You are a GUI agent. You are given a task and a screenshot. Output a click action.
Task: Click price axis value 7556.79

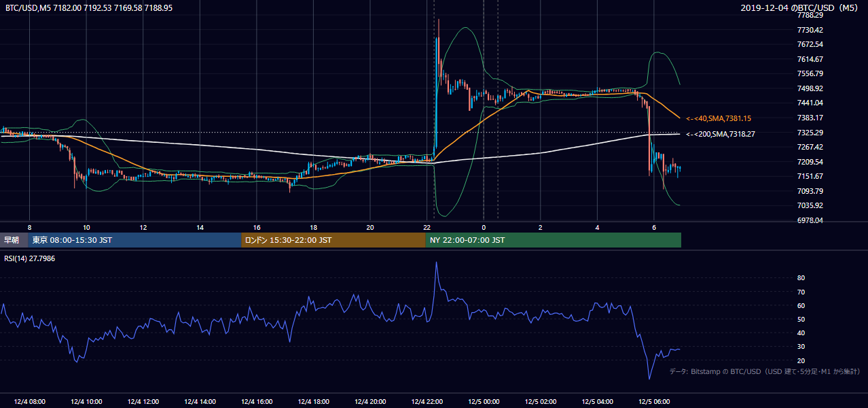coord(810,73)
